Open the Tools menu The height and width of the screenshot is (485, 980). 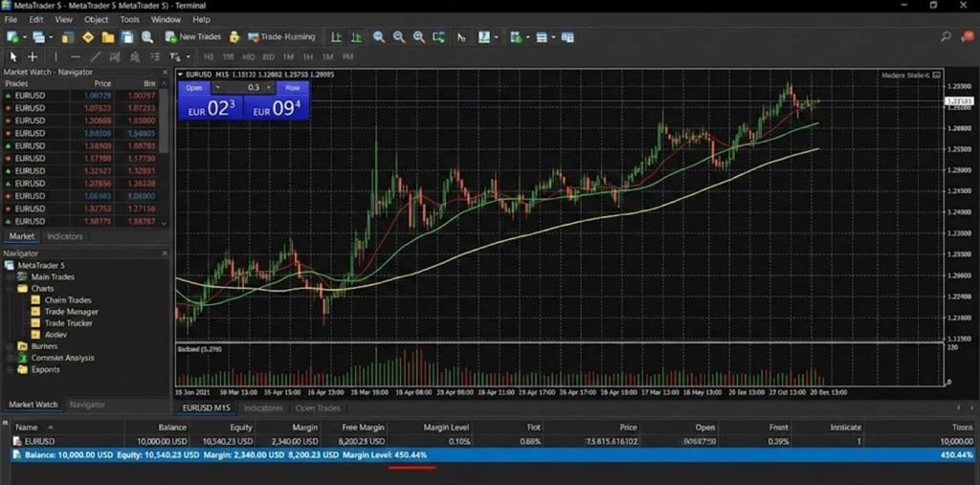click(x=129, y=19)
